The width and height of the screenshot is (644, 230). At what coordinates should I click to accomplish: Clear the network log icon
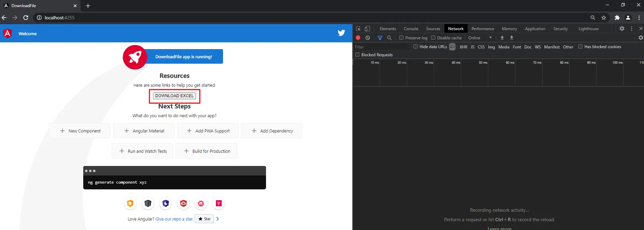tap(367, 37)
